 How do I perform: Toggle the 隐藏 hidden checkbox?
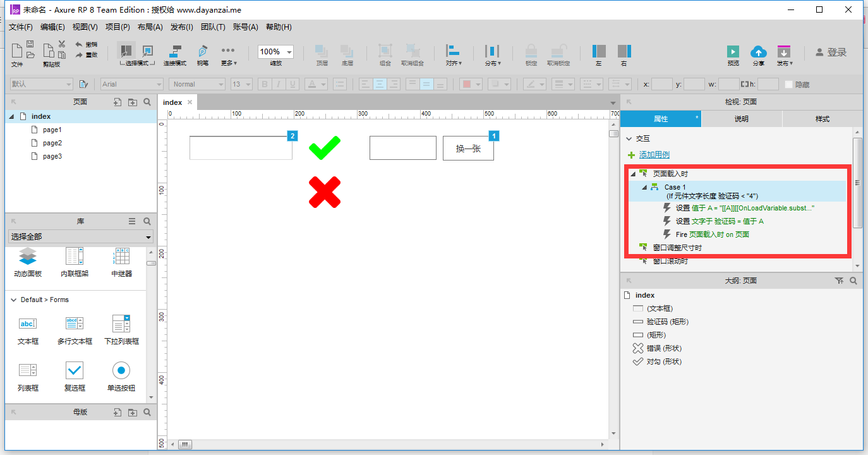pos(788,84)
